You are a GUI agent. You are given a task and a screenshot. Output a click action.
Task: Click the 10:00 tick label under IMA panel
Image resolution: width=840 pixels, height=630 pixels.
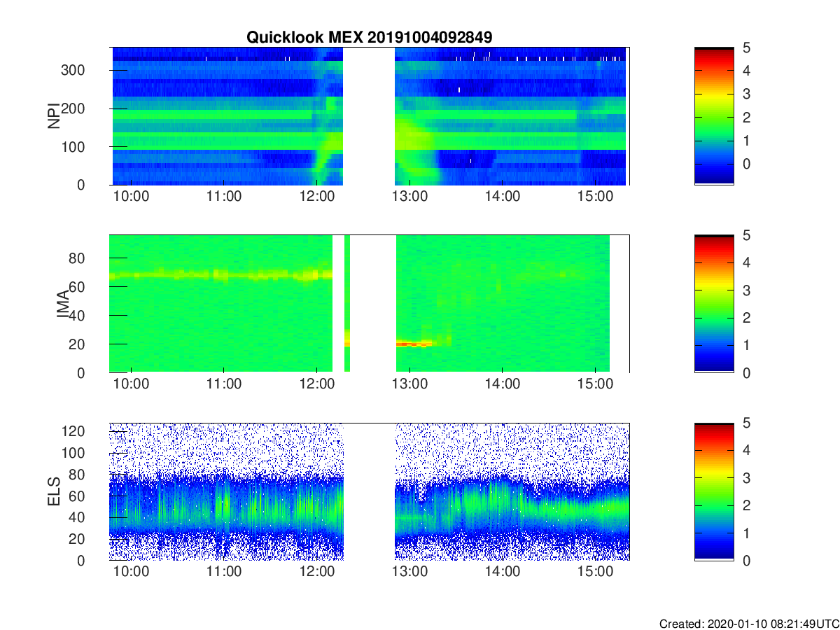pos(131,385)
